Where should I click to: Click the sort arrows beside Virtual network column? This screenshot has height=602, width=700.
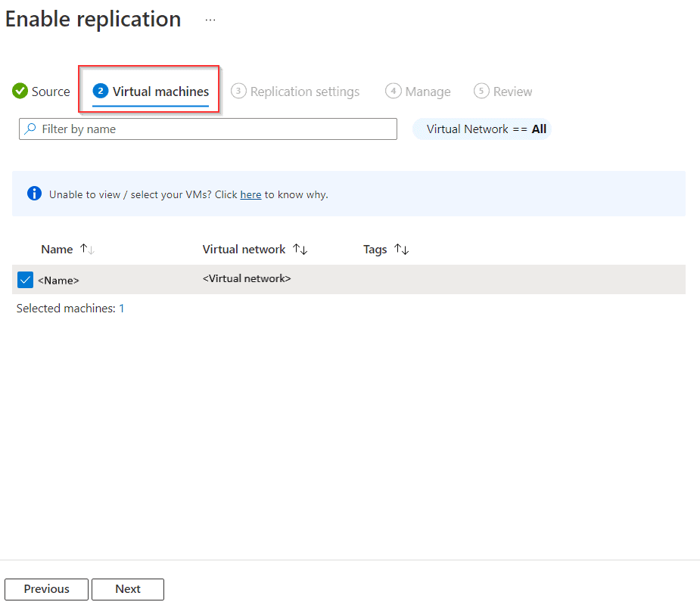tap(300, 249)
